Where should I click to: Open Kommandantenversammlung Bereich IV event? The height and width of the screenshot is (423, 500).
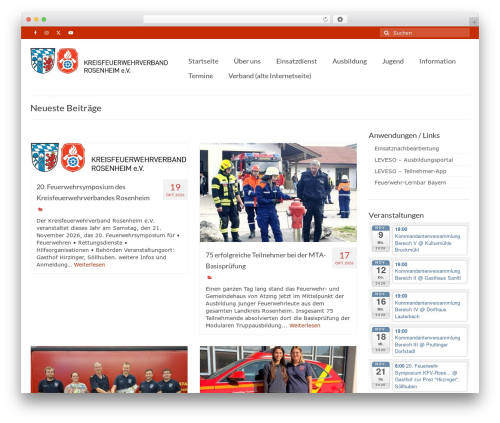click(x=430, y=307)
